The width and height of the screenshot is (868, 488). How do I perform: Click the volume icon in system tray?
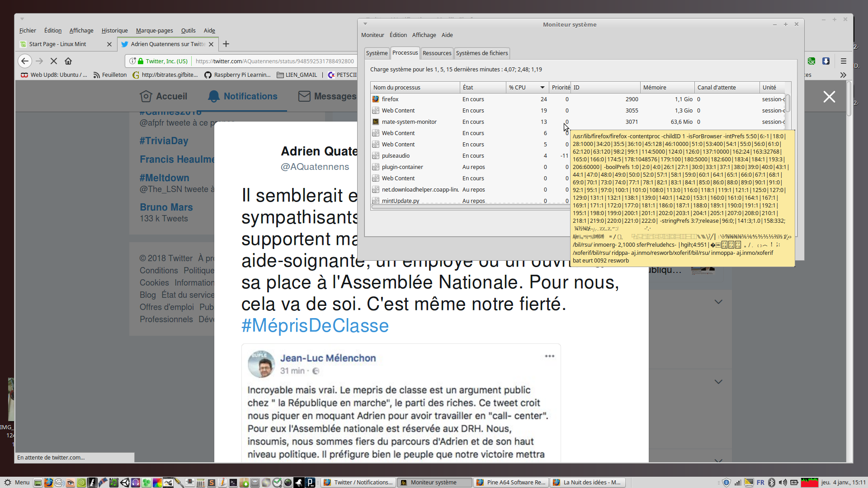click(783, 483)
